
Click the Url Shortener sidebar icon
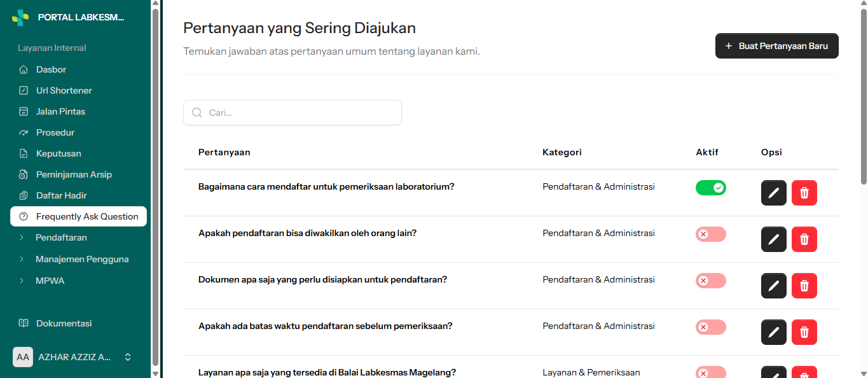(x=24, y=90)
